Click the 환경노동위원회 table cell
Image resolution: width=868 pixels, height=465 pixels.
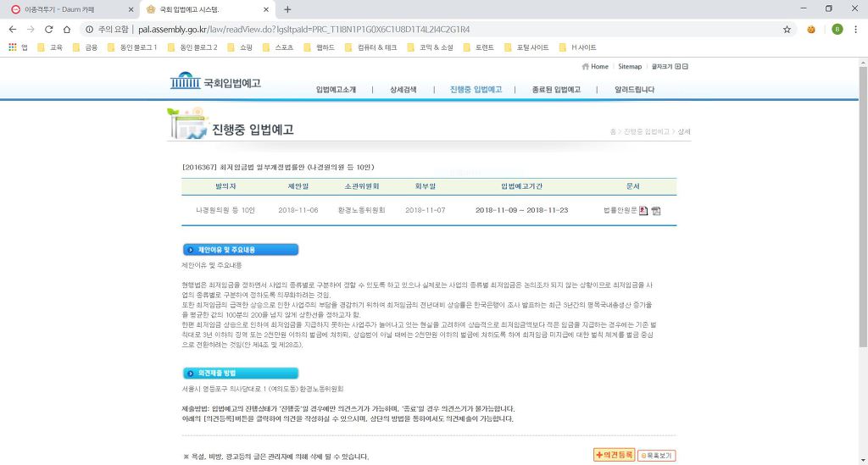(361, 210)
